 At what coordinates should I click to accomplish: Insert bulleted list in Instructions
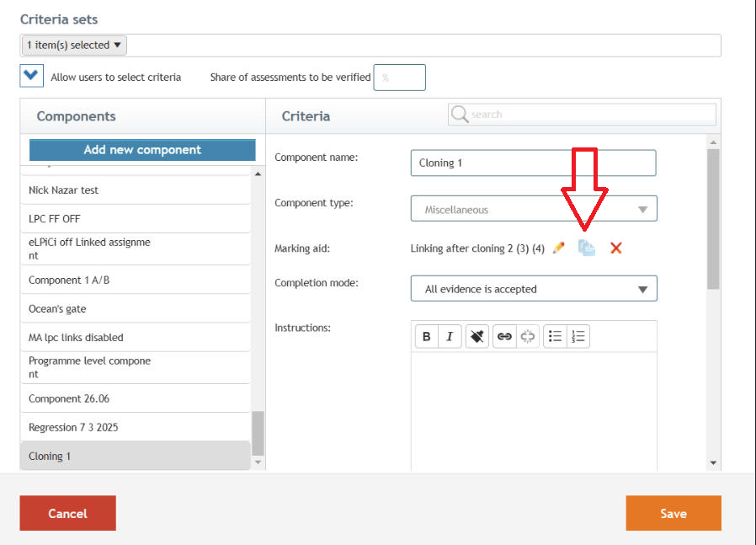[x=555, y=336]
